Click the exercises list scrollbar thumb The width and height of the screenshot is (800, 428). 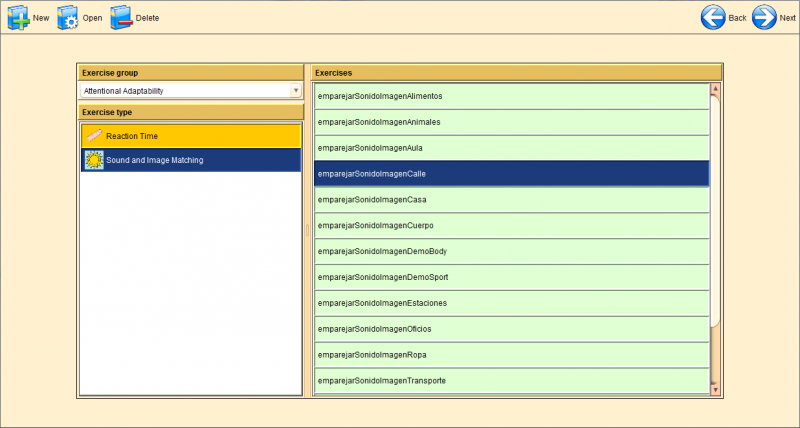click(715, 210)
